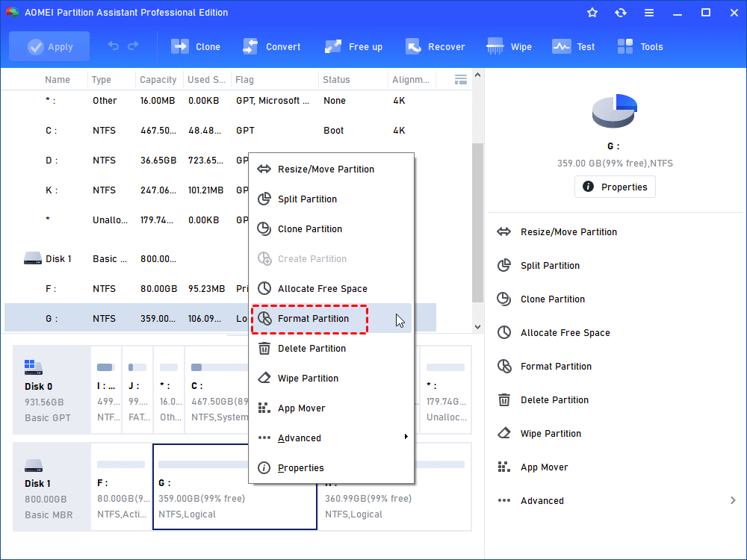Choose Wipe Partition in context menu
This screenshot has width=747, height=560.
coord(332,378)
